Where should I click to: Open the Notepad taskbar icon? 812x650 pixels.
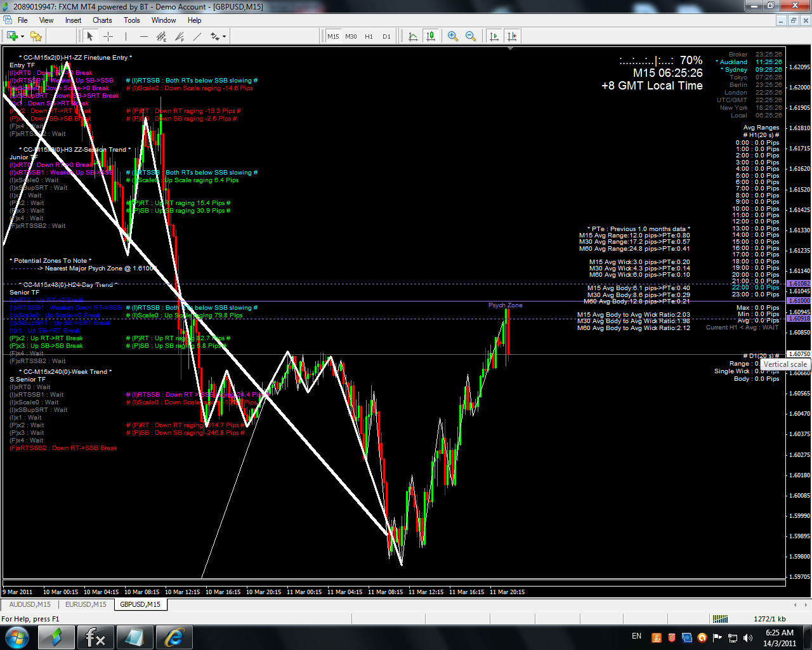coord(134,637)
